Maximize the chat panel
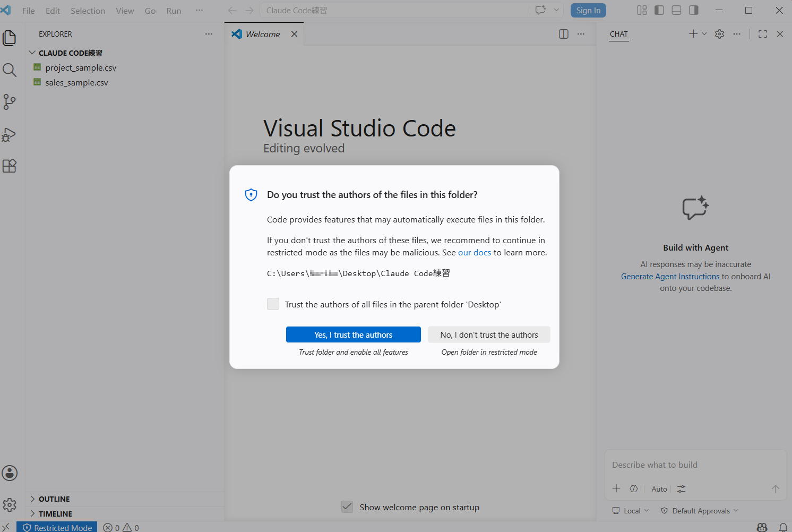The width and height of the screenshot is (792, 532). click(763, 34)
